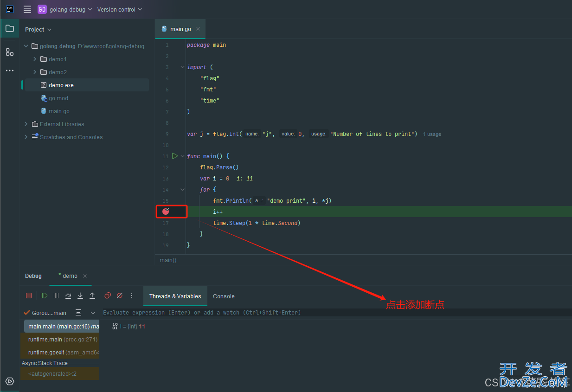Click the main() breadcrumb below editor
Screen dimensions: 572x392
168,260
